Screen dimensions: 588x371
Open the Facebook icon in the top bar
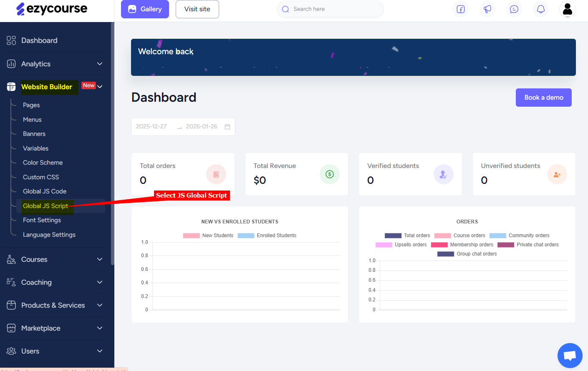coord(460,9)
